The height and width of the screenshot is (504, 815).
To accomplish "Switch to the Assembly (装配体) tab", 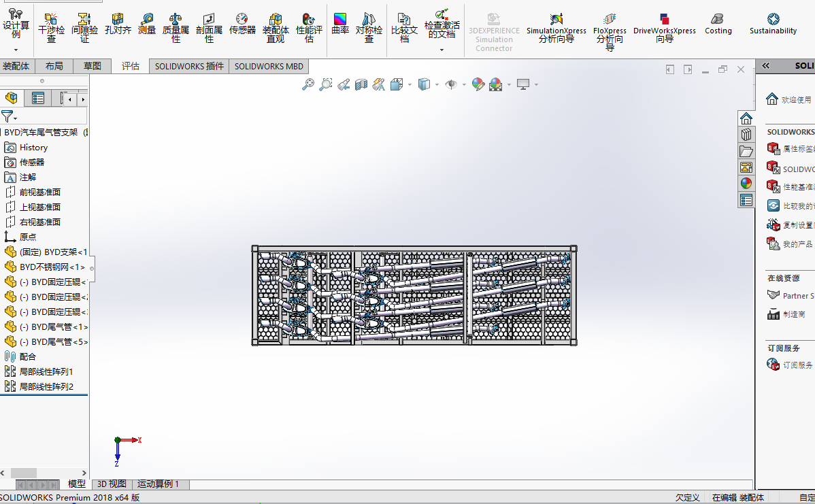I will (x=16, y=66).
